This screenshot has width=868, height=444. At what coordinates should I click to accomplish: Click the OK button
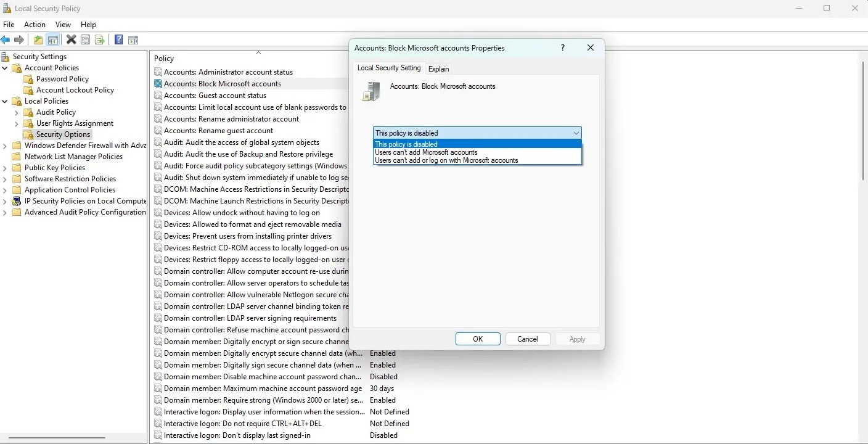pos(478,339)
